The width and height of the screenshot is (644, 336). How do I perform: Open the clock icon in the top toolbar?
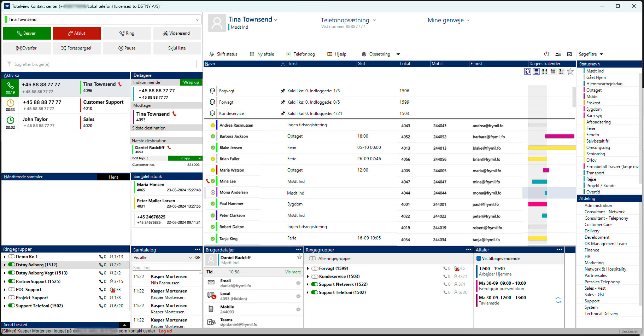pos(546,54)
